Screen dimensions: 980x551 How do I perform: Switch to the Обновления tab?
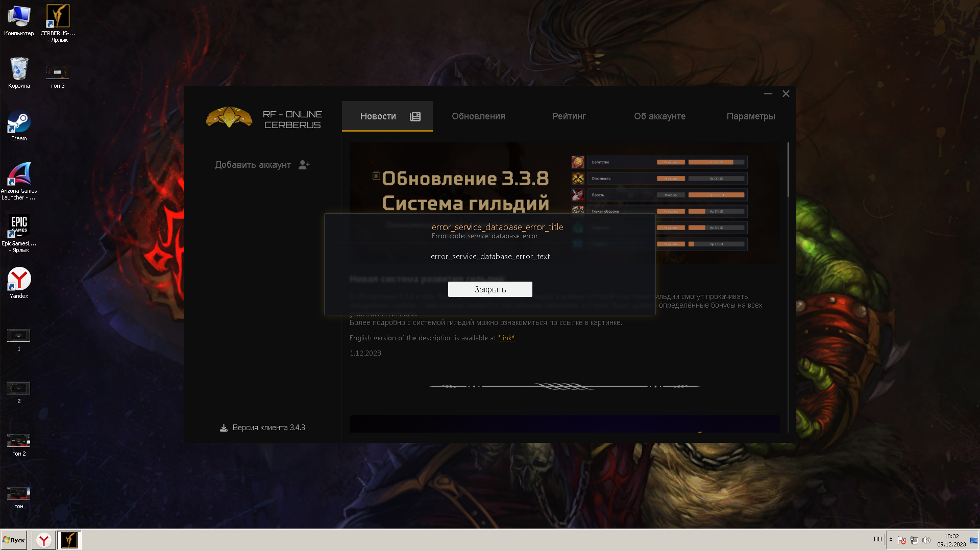click(x=478, y=116)
